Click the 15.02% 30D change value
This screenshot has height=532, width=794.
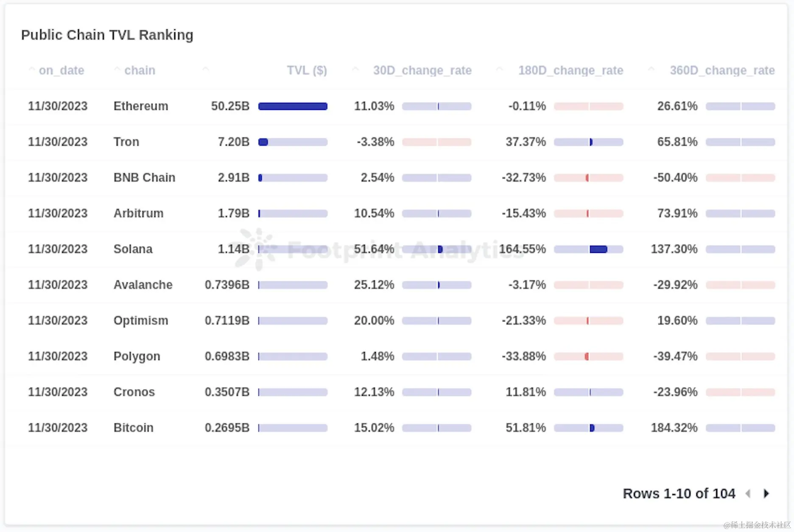(374, 428)
